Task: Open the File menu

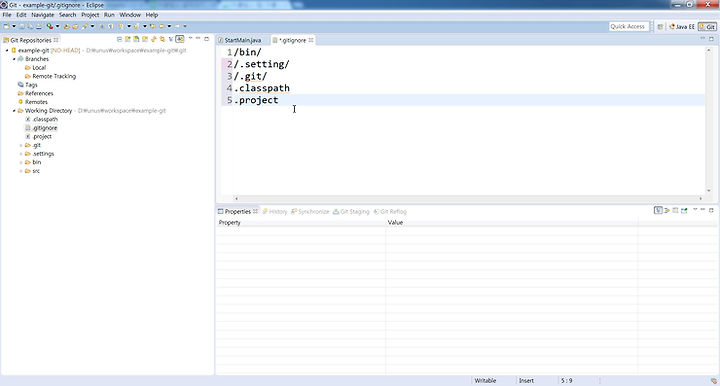Action: point(7,15)
